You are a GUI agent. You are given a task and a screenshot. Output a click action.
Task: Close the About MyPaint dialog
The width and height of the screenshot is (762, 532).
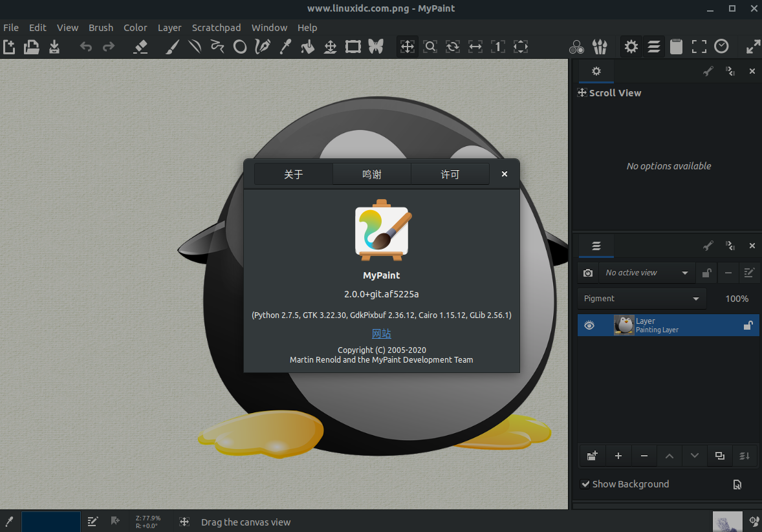pyautogui.click(x=505, y=174)
